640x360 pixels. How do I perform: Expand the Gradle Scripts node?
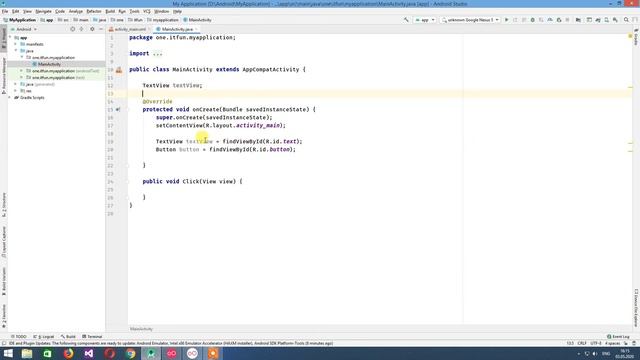[10, 98]
